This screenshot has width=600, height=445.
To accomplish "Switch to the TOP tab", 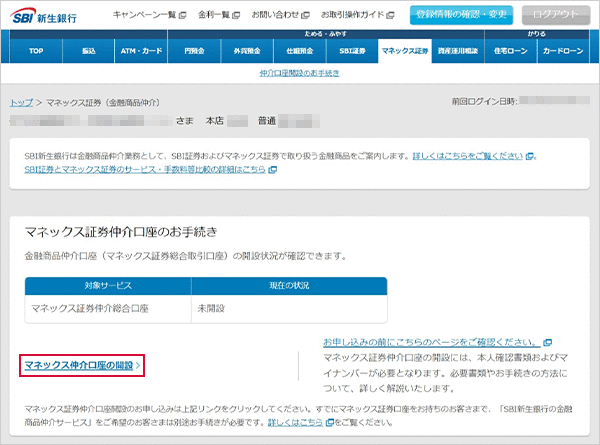I will click(x=36, y=49).
